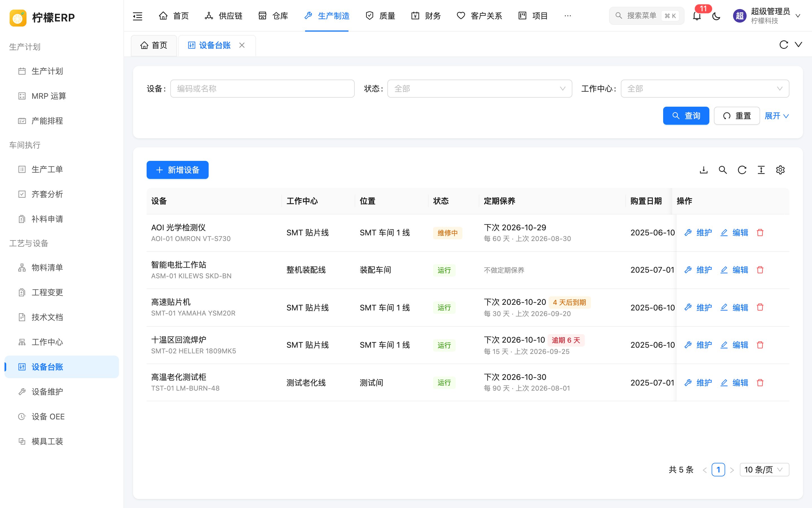Switch to the 首页 tab

pos(154,45)
